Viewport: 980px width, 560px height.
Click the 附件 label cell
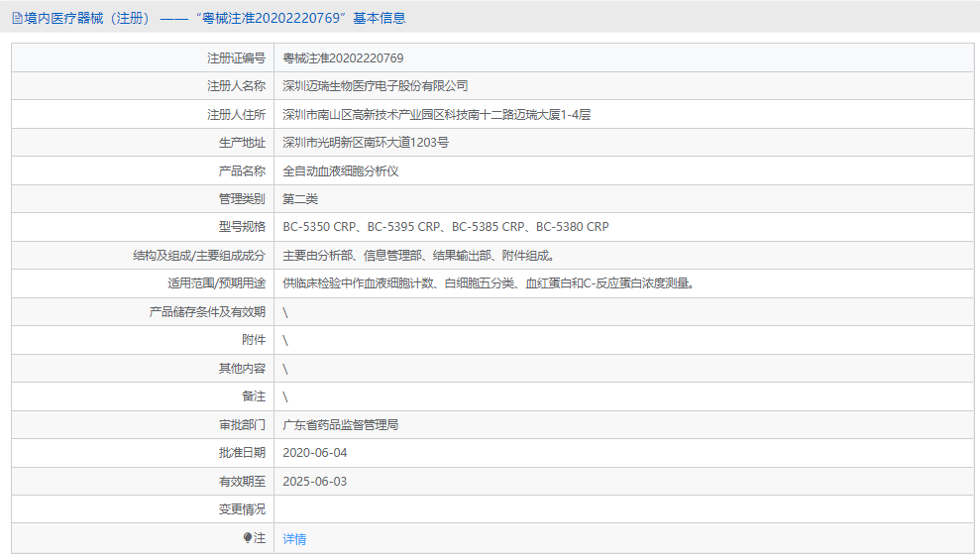pos(143,340)
